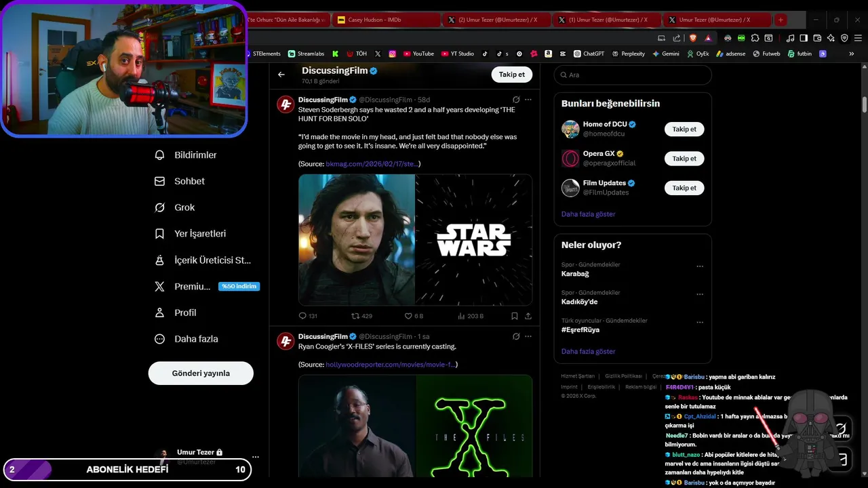Expand the bookmarks bar overflow chevron
Viewport: 868px width, 488px height.
(x=852, y=54)
